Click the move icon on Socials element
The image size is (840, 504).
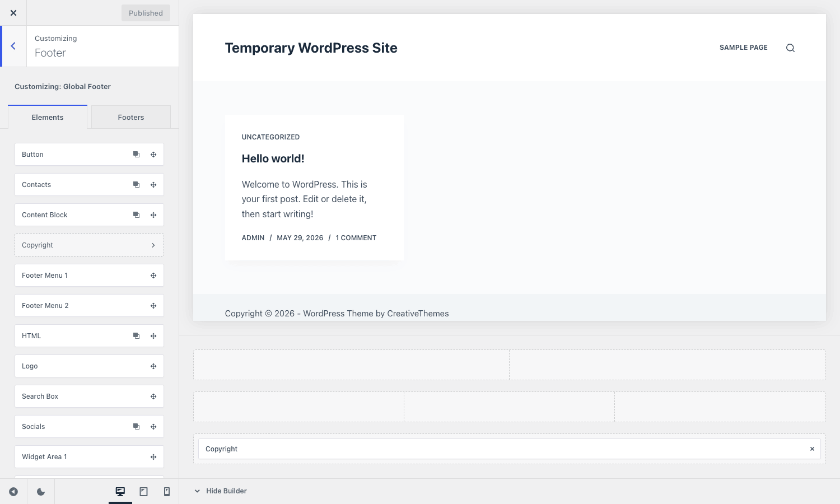tap(153, 427)
